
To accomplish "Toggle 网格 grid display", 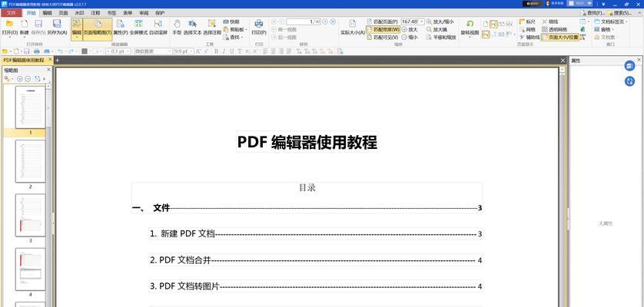I will [527, 29].
